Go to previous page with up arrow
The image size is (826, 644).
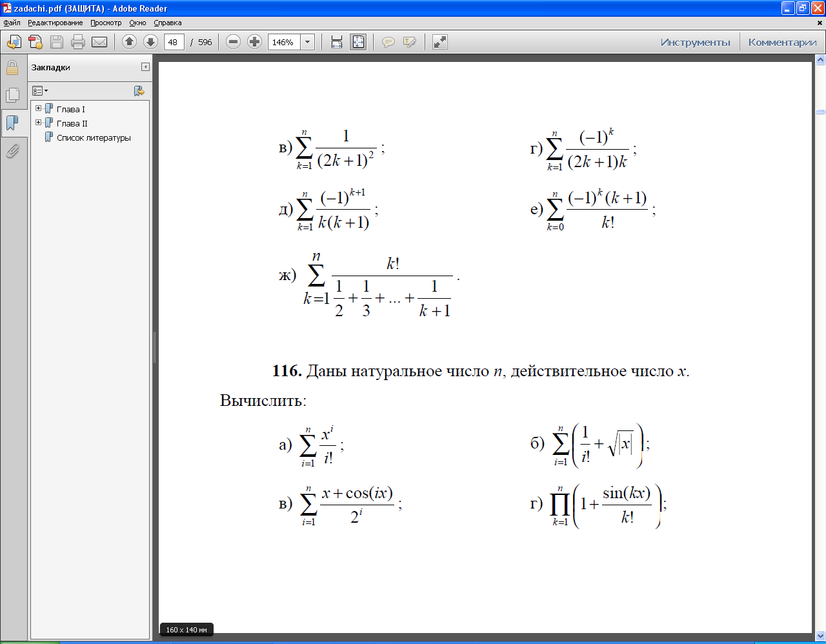[129, 42]
